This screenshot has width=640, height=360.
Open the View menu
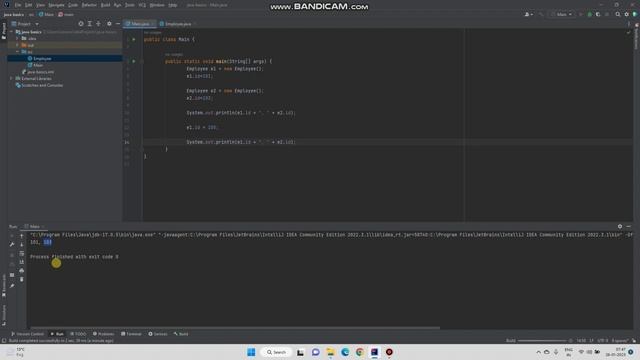[x=40, y=5]
